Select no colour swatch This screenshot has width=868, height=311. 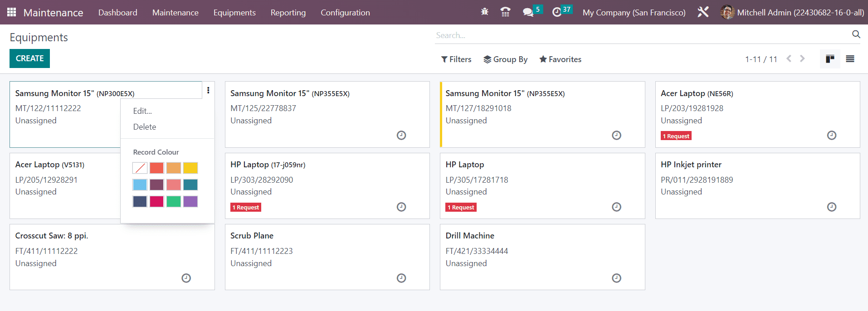click(140, 168)
